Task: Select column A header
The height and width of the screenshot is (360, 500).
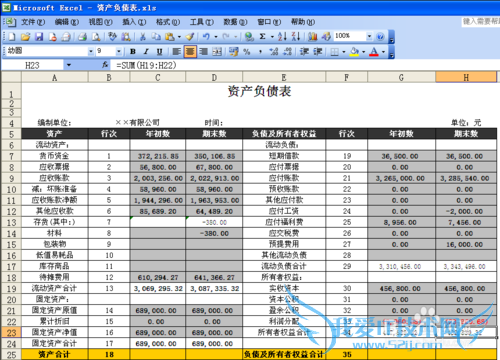Action: pos(55,77)
